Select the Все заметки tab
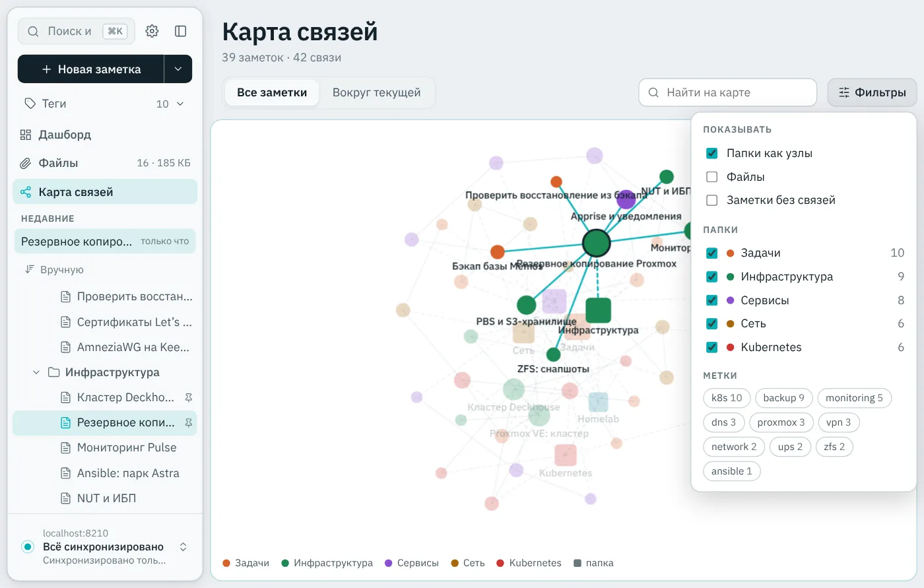924x588 pixels. (272, 92)
